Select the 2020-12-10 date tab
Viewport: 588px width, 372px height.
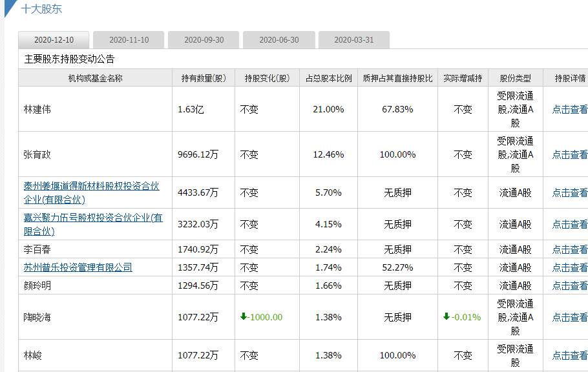point(54,40)
